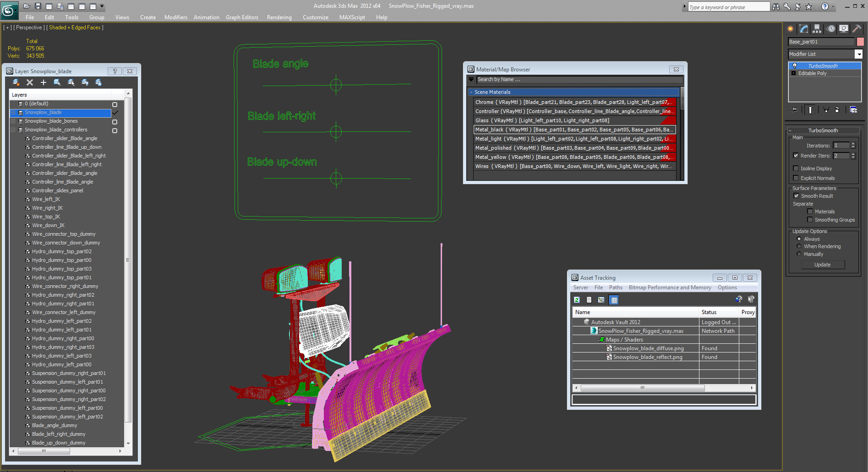Expand the Editable Poly plus box
Viewport: 868px width, 472px height.
pos(794,73)
